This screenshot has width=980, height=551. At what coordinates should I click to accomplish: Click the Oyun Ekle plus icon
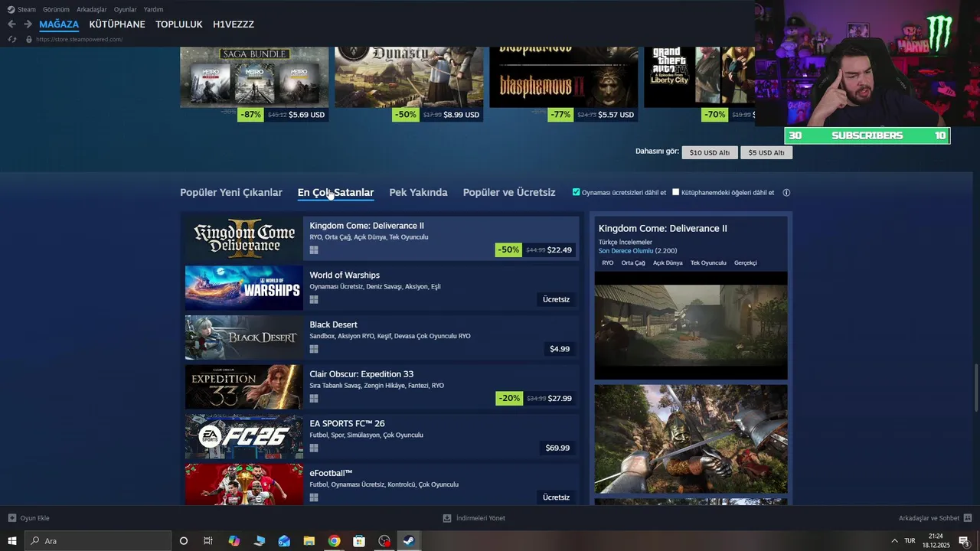pos(11,518)
